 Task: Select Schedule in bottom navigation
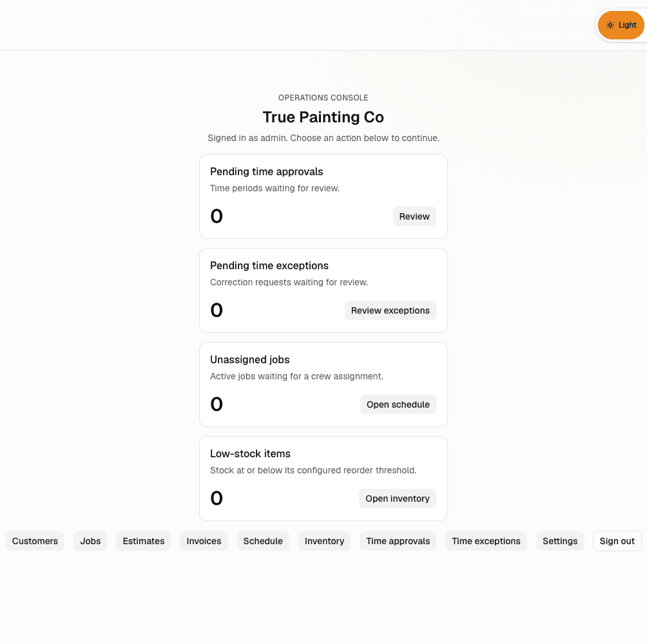263,541
